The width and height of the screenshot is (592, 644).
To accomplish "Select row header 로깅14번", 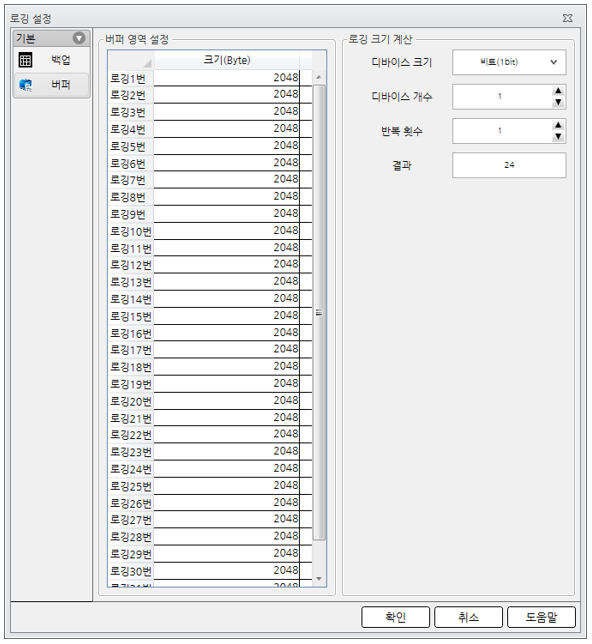I will [x=131, y=299].
